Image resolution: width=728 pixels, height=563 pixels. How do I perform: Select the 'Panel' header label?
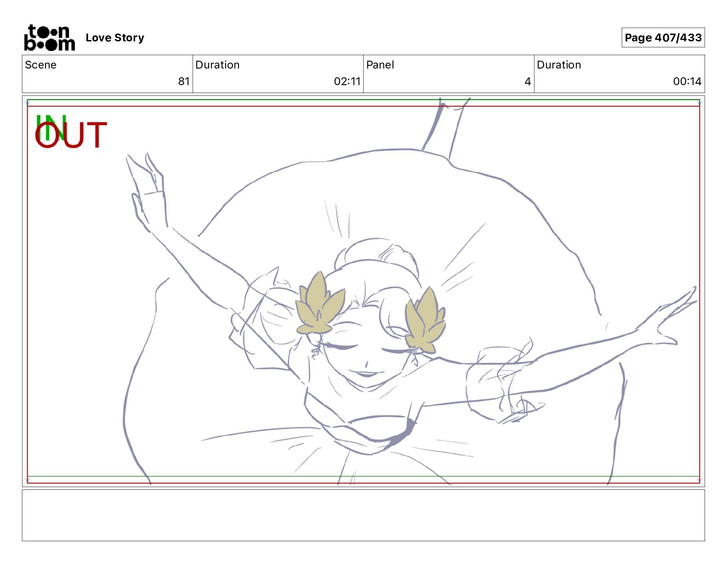pyautogui.click(x=380, y=65)
